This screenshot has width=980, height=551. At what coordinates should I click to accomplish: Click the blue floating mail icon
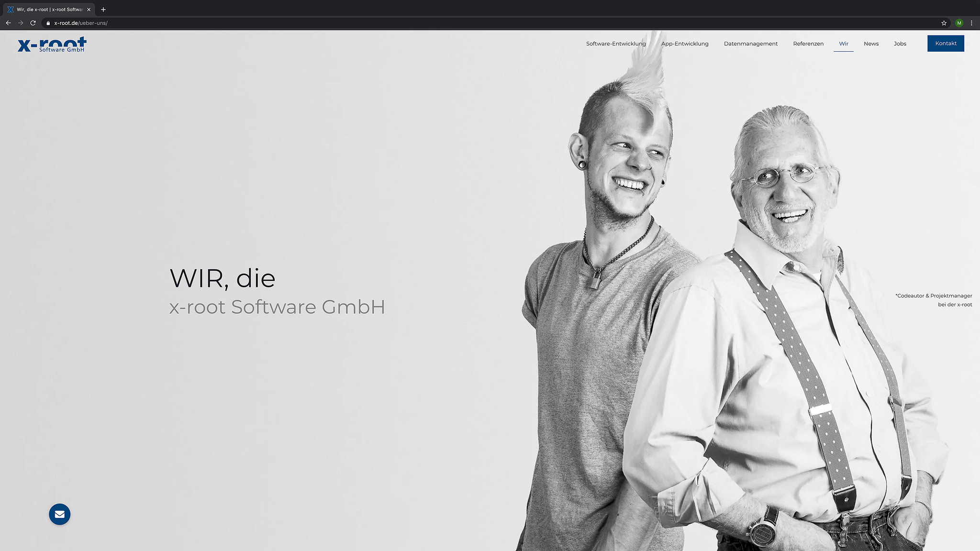coord(59,514)
